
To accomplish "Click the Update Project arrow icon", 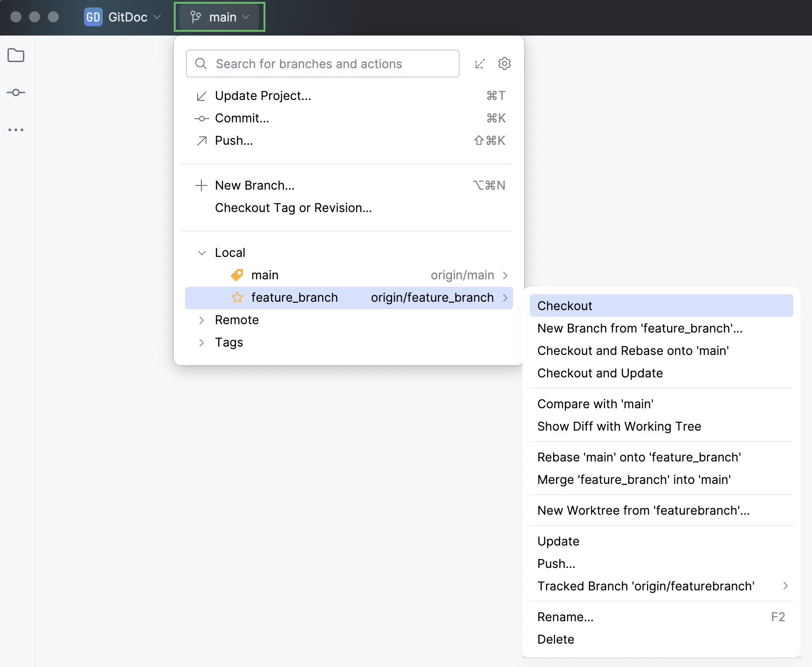I will click(x=201, y=96).
